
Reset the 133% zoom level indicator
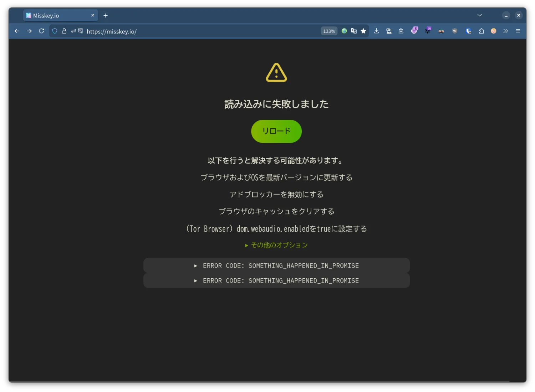329,31
